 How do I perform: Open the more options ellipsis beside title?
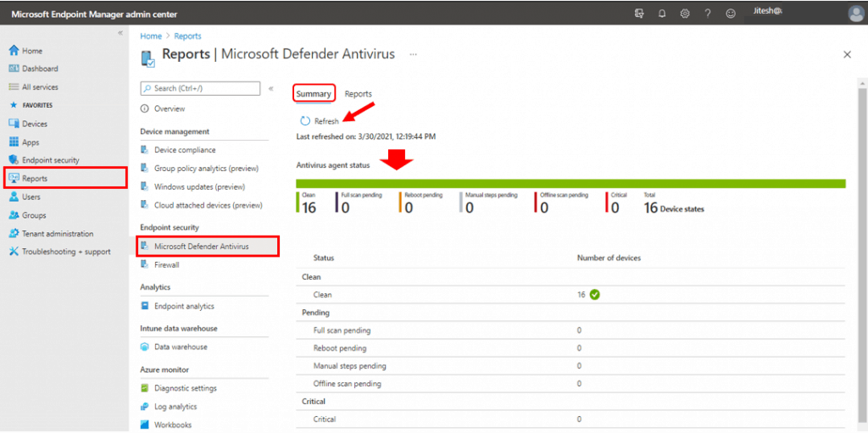(413, 54)
